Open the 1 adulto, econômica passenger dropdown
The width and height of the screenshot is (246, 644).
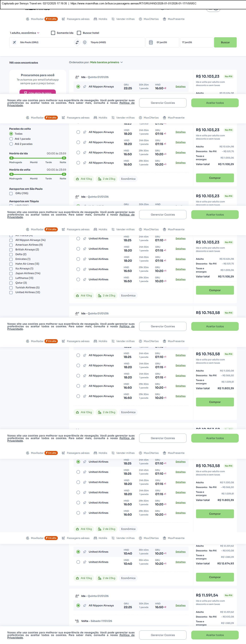pyautogui.click(x=24, y=33)
